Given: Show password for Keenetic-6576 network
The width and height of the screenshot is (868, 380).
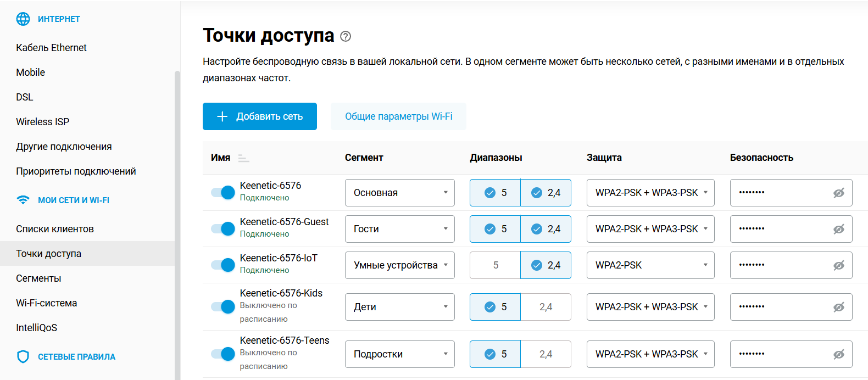Looking at the screenshot, I should click(x=838, y=193).
